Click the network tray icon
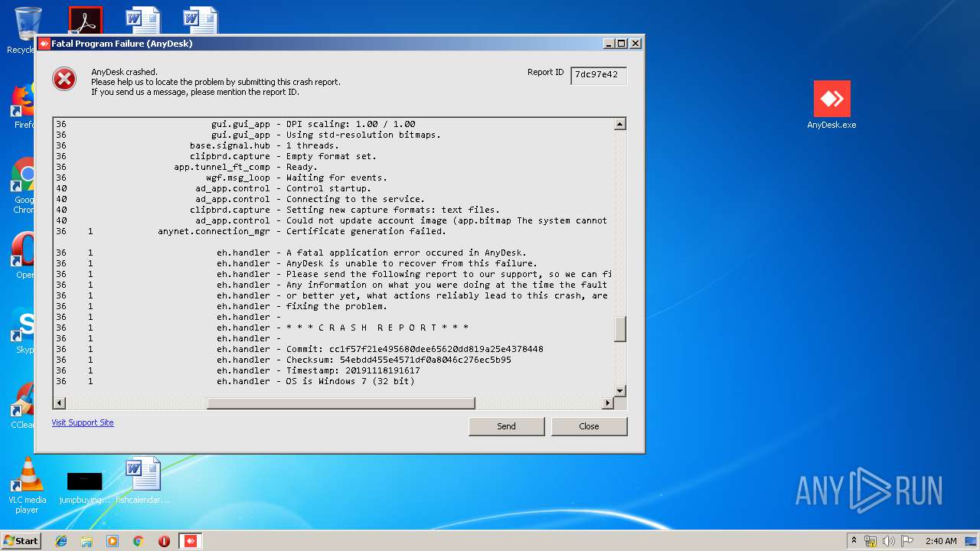The image size is (980, 551). (x=871, y=541)
